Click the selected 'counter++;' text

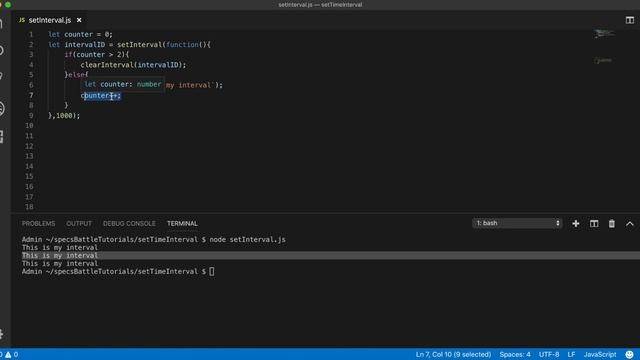pyautogui.click(x=101, y=96)
